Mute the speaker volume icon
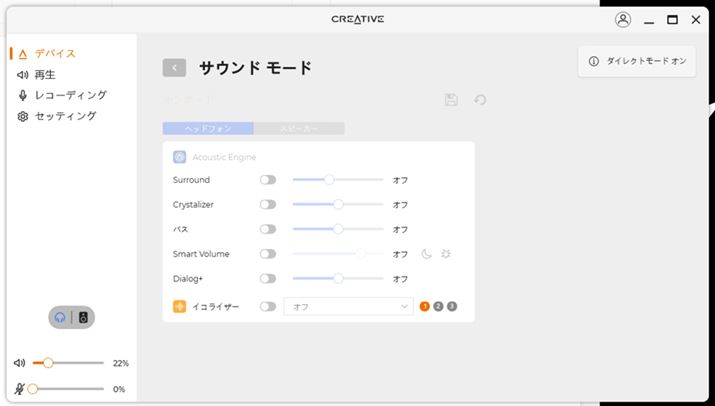 click(x=20, y=363)
